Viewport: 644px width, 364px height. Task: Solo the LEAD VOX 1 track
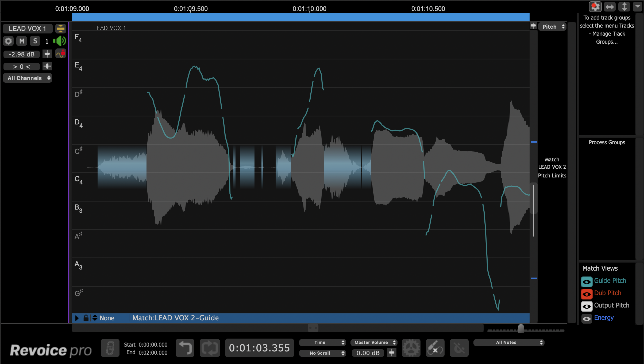coord(35,41)
